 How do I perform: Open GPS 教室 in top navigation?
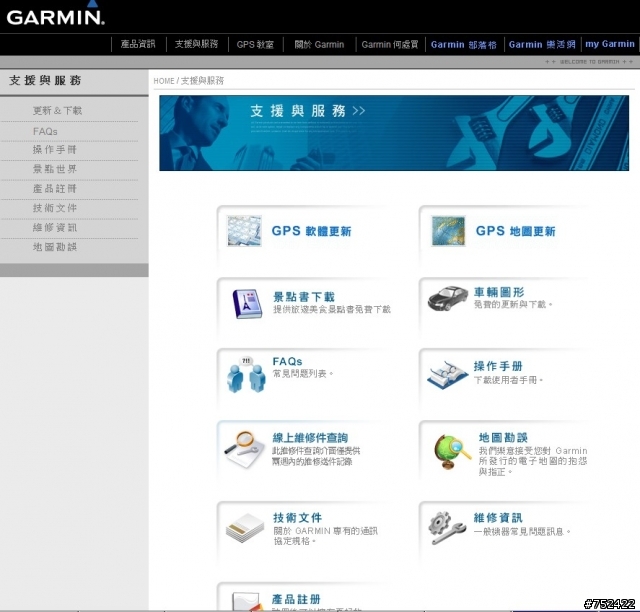pyautogui.click(x=255, y=45)
